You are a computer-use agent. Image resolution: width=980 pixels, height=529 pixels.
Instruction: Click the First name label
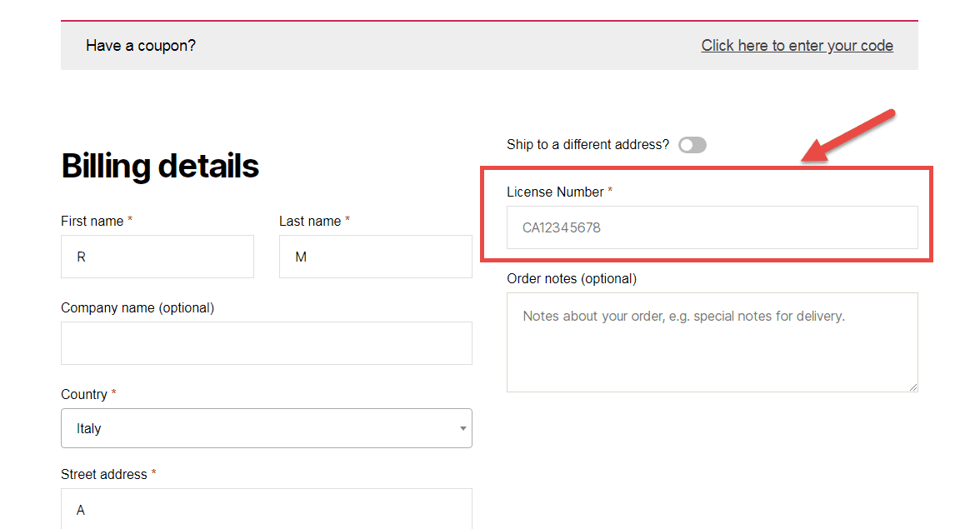(92, 221)
